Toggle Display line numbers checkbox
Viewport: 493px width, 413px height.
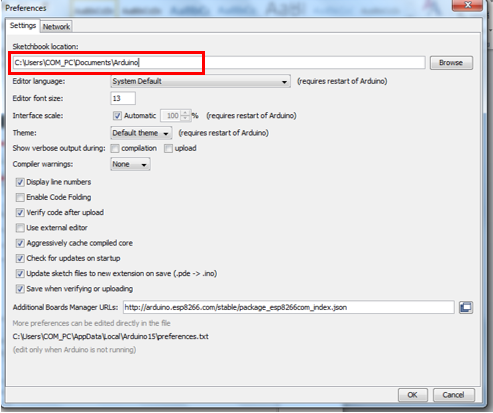pyautogui.click(x=20, y=182)
